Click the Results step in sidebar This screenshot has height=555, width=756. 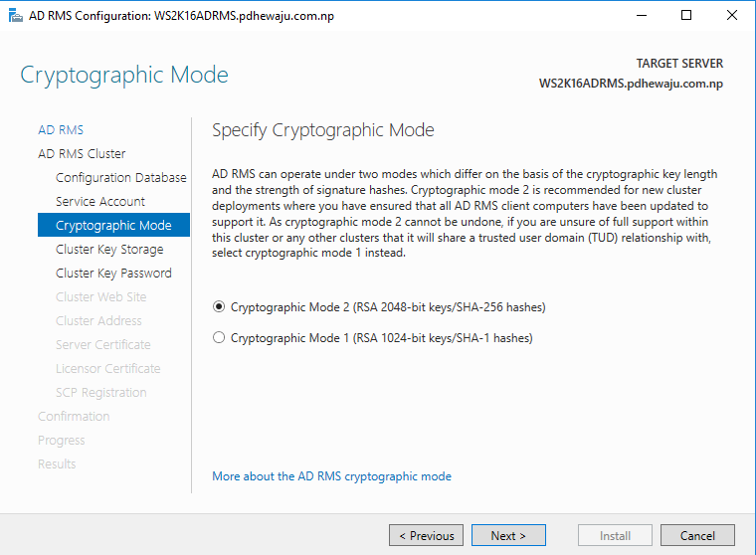point(57,463)
